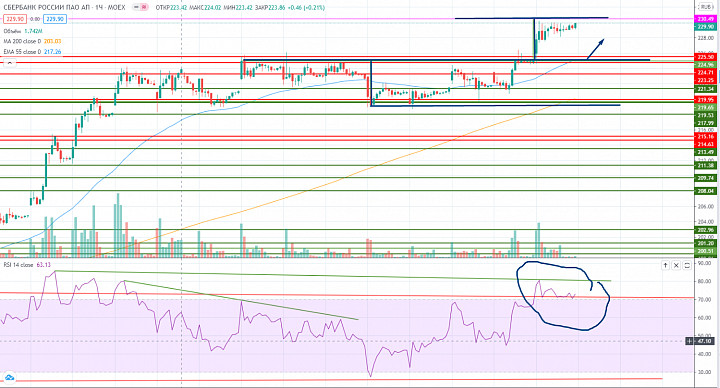This screenshot has width=720, height=388.
Task: Open the Сбербанк России symbol title
Action: tap(64, 7)
